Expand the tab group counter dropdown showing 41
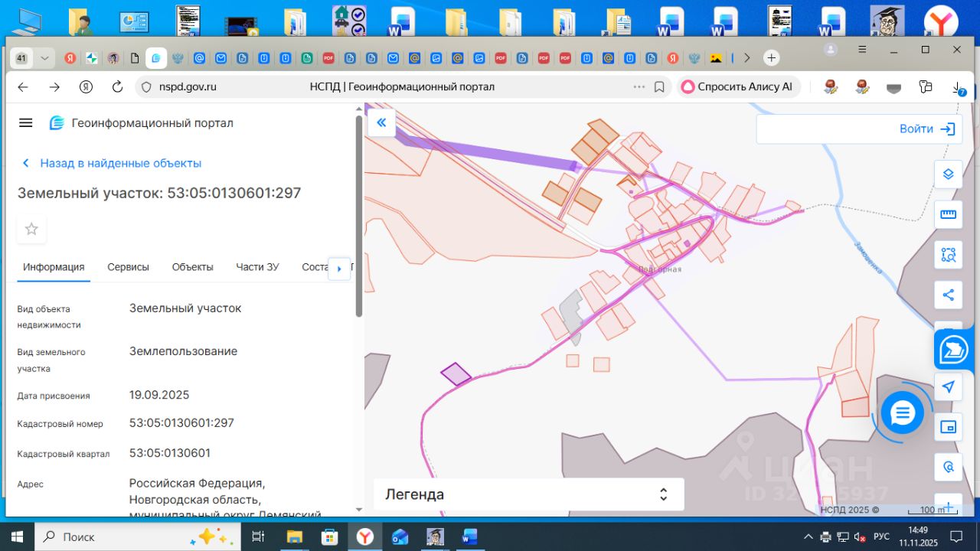 click(32, 58)
